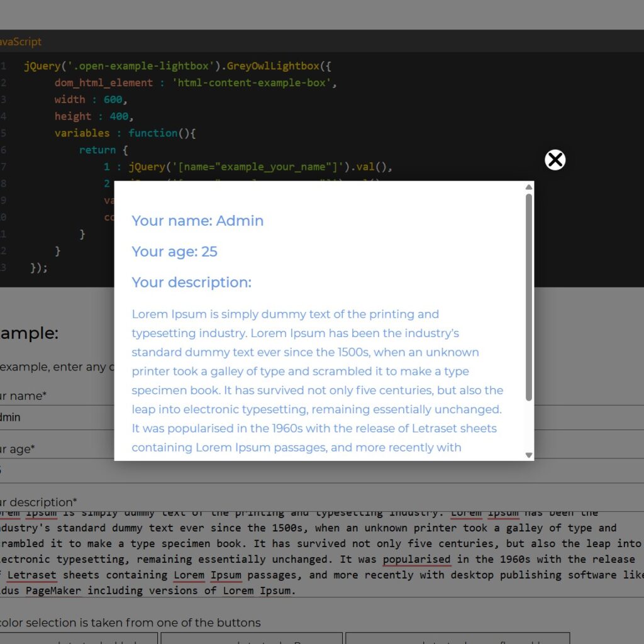Click the 'Your age: 25' line

pos(175,252)
